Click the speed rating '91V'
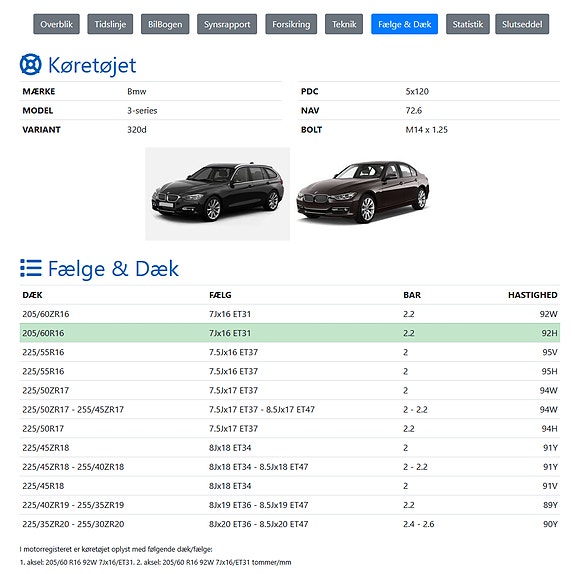This screenshot has width=575, height=574. click(x=550, y=486)
